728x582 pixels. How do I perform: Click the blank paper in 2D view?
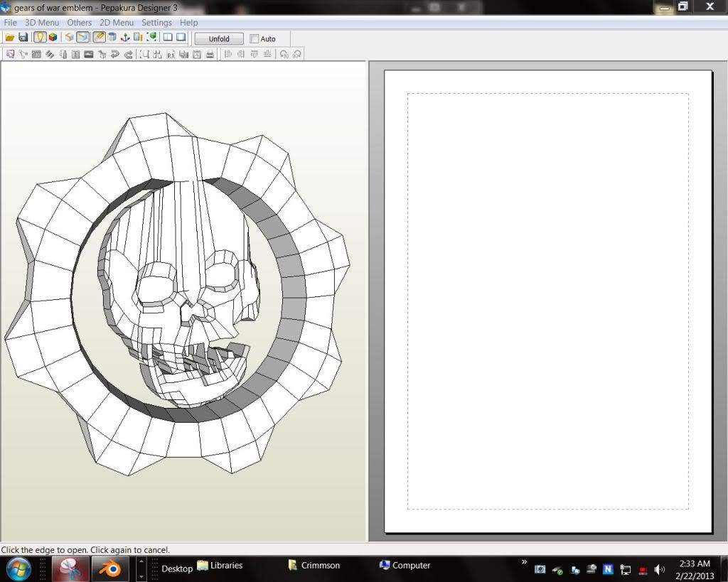547,298
